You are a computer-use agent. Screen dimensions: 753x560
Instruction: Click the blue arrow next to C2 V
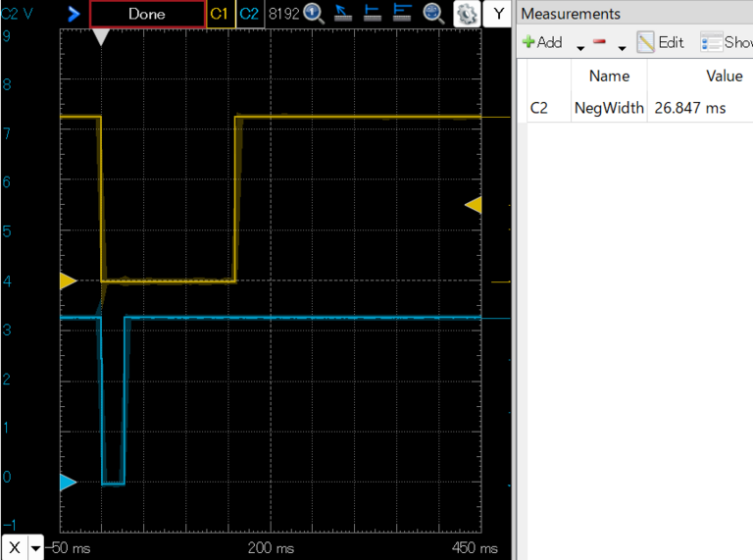tap(74, 14)
